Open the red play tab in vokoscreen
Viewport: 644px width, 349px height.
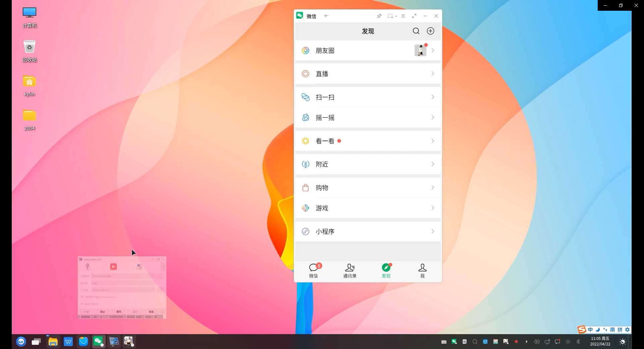point(113,266)
